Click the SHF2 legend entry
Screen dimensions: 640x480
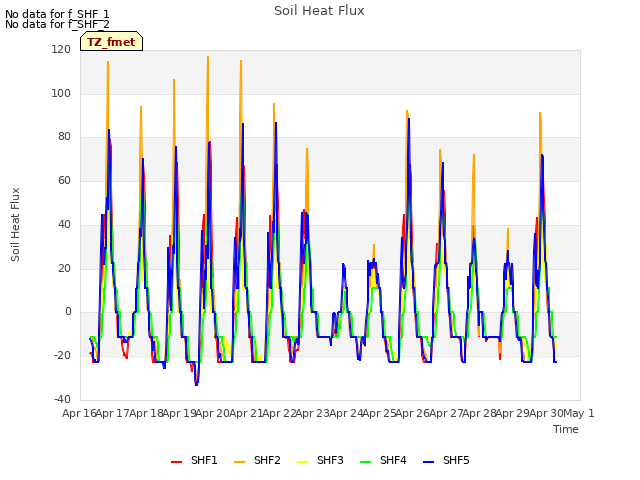257,460
